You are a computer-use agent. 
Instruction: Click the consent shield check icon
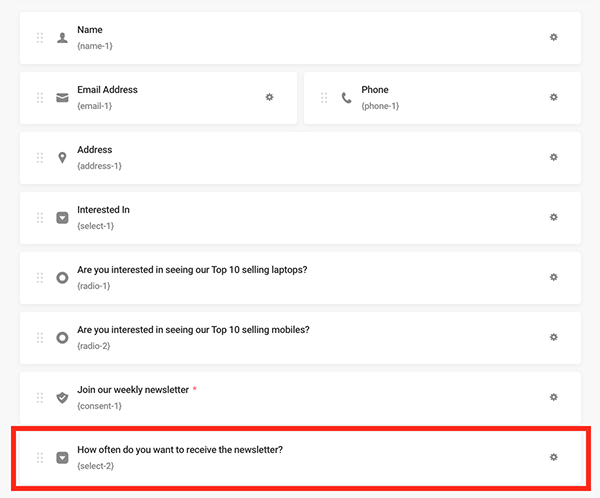[62, 398]
